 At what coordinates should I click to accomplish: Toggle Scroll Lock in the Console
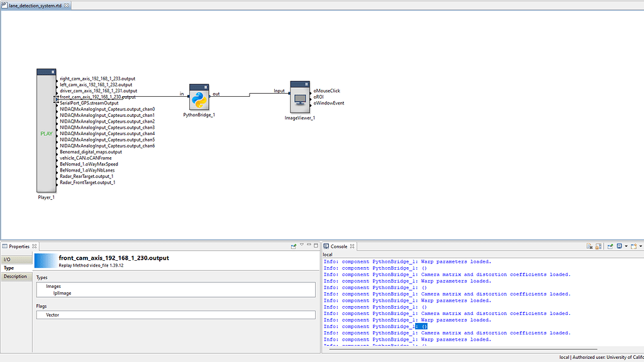coord(598,246)
